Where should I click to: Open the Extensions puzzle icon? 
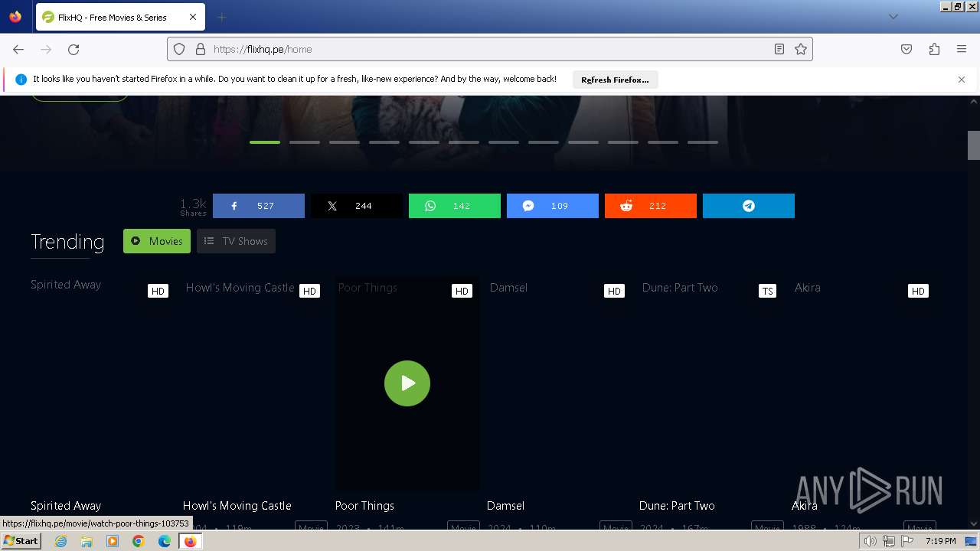[934, 49]
